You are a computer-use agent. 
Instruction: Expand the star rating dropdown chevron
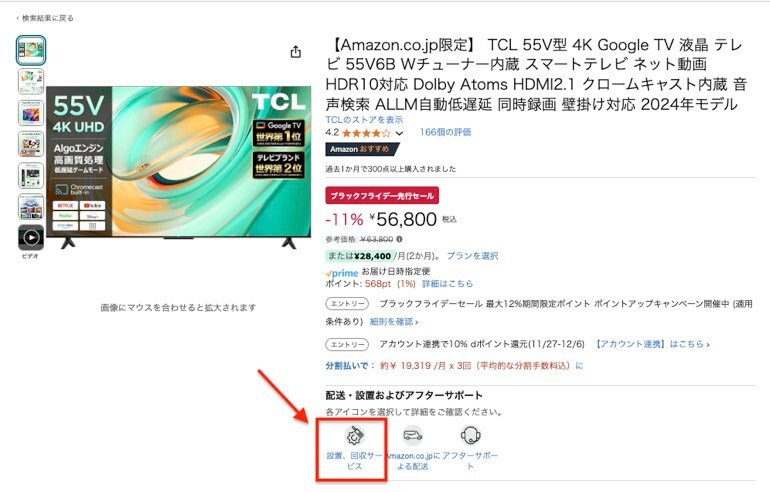[400, 133]
